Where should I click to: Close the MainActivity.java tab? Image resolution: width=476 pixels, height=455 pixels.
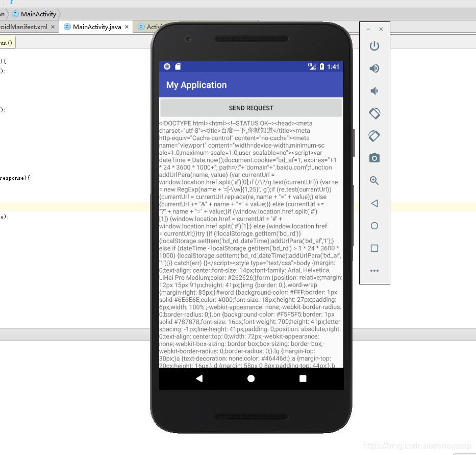pyautogui.click(x=127, y=27)
